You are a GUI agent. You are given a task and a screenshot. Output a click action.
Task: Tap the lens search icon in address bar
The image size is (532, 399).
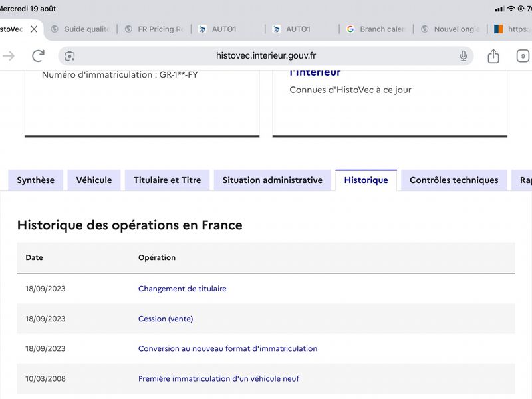[x=70, y=56]
